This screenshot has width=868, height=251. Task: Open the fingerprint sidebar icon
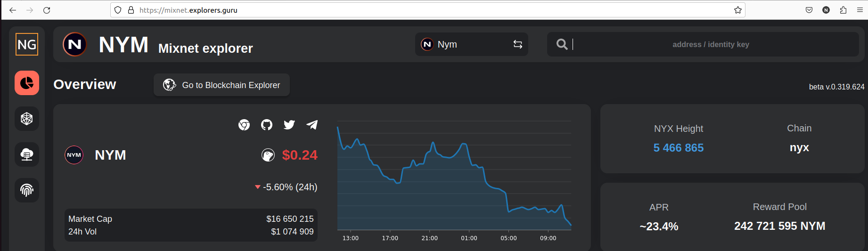[x=27, y=190]
